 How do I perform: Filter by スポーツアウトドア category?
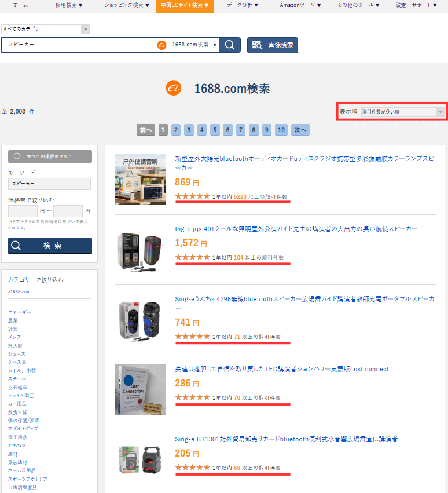click(x=28, y=479)
